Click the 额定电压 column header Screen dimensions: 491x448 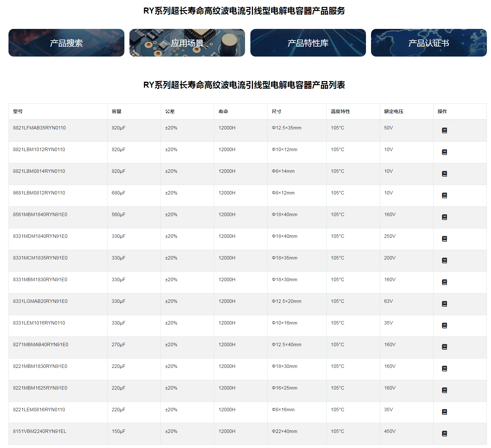tap(394, 112)
